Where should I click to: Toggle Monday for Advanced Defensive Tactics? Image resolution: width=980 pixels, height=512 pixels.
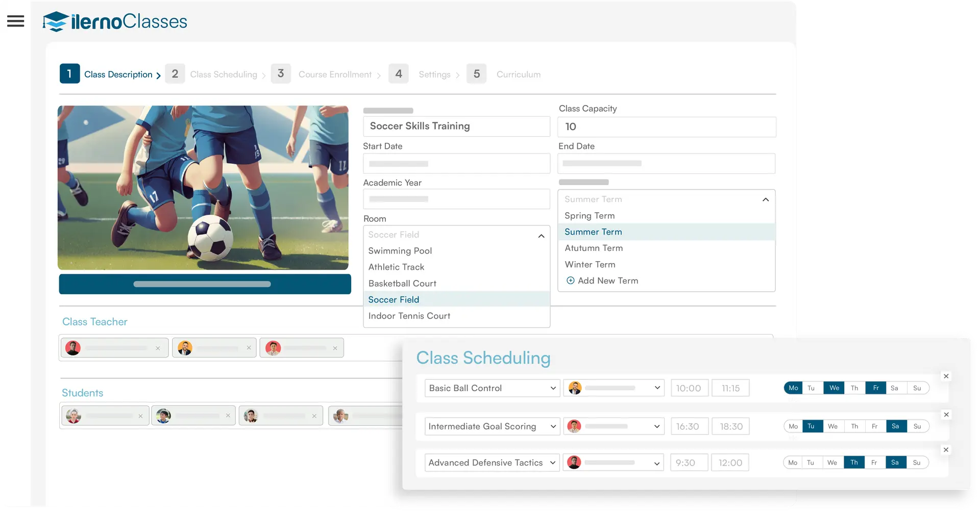(793, 463)
